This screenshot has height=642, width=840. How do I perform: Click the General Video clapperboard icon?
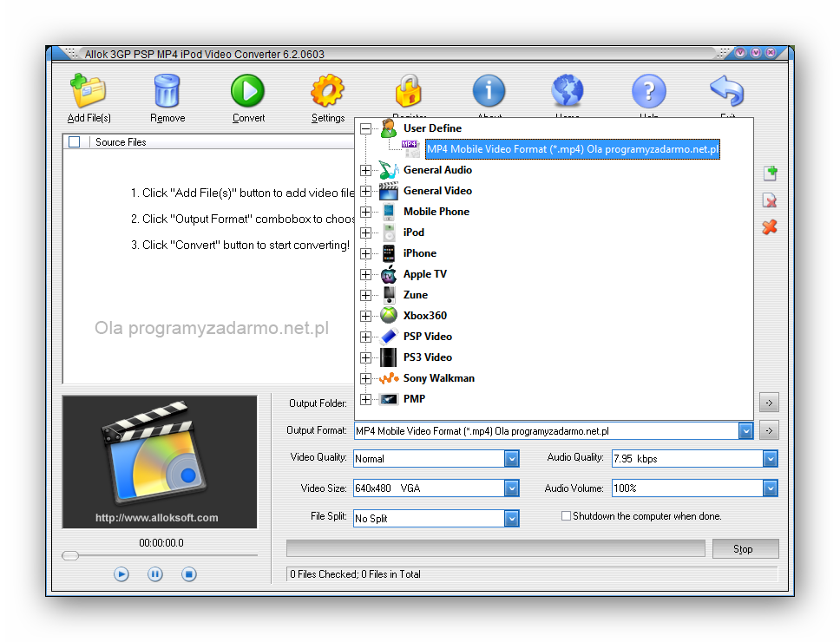coord(389,191)
